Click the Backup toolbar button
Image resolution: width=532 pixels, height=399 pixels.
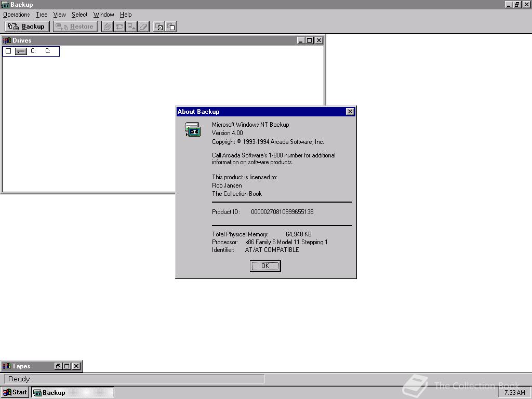(x=27, y=26)
